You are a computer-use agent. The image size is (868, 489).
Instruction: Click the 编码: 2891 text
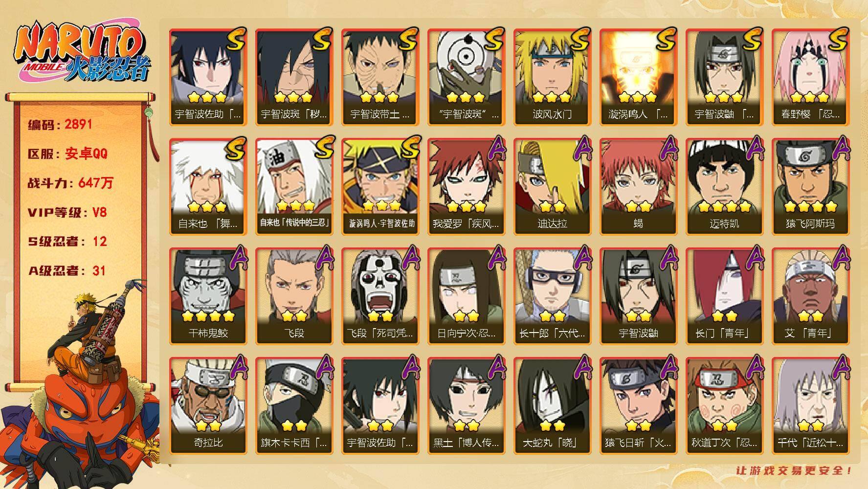point(60,124)
